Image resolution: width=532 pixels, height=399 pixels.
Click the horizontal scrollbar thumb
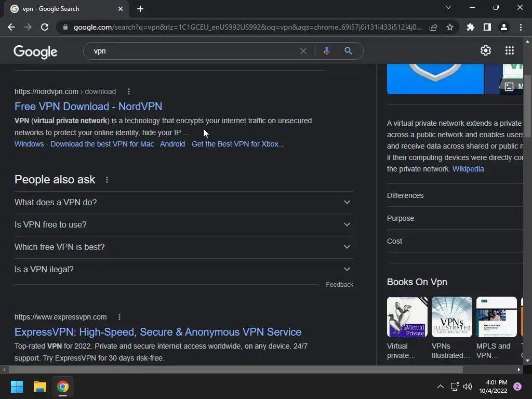(235, 369)
